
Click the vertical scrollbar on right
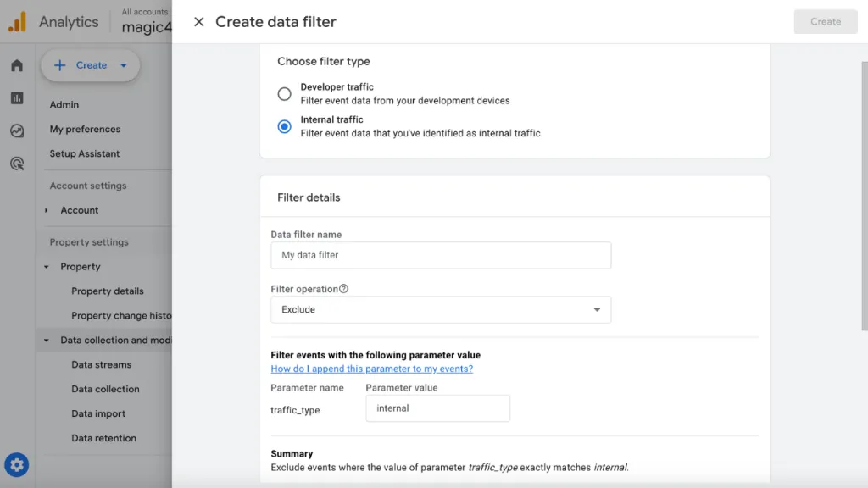coord(864,197)
